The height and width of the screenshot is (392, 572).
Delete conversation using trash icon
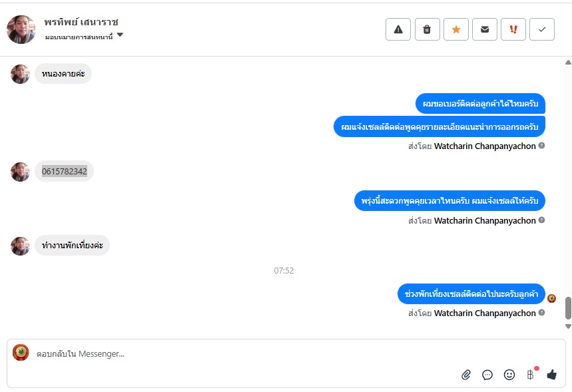427,29
